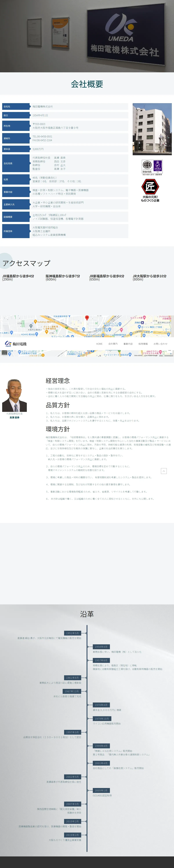174x868 pixels.
Task: Click the 1997年3月 timeline marker
Action: pos(73,732)
